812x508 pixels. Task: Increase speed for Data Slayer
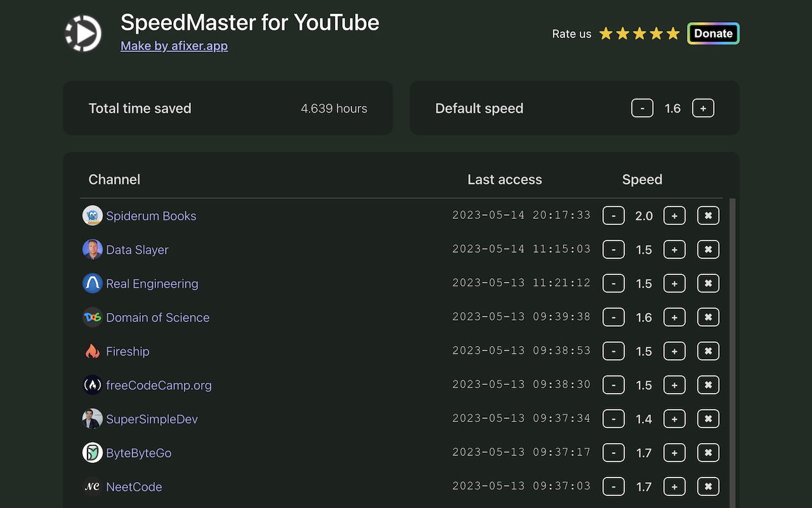674,250
